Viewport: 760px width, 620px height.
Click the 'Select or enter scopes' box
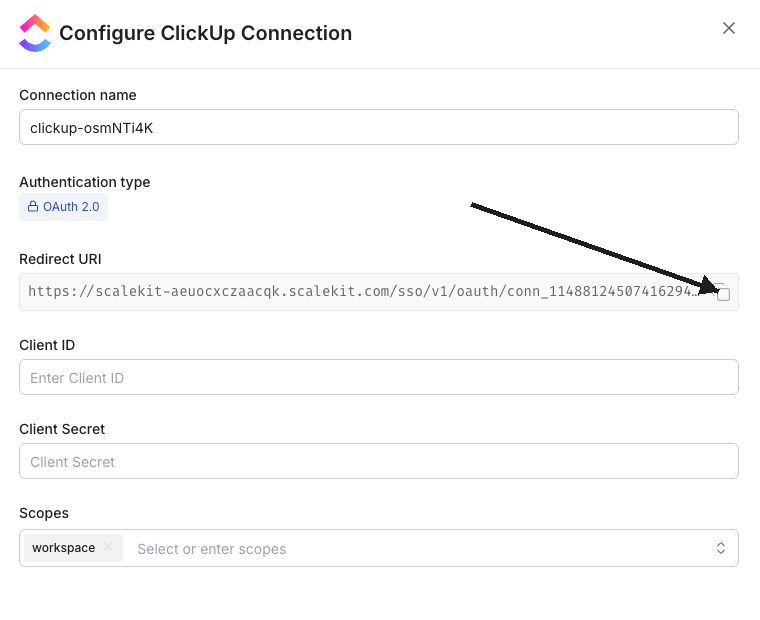(400, 549)
